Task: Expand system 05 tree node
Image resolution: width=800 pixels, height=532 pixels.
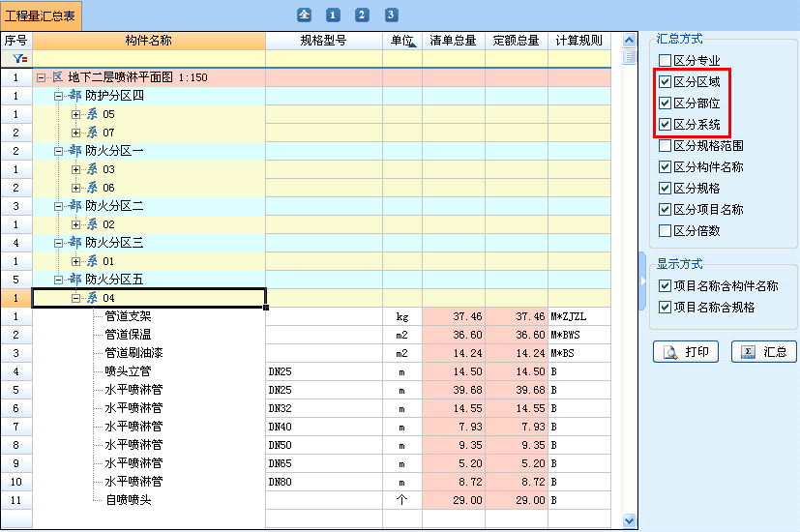Action: tap(76, 114)
